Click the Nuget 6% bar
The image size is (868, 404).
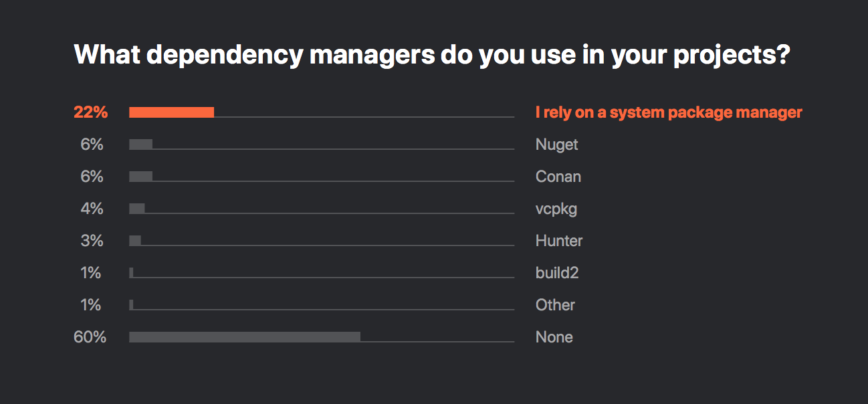(140, 144)
